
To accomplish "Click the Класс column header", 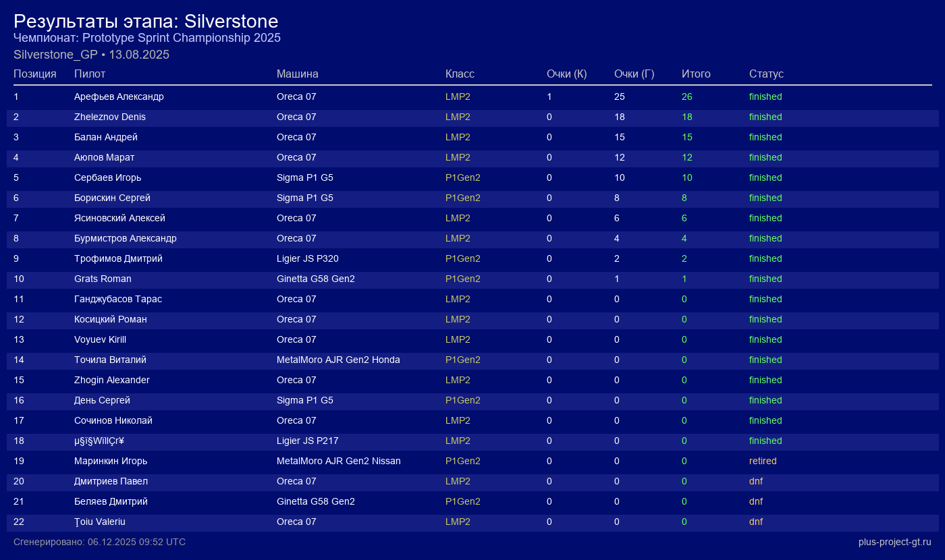I will click(460, 74).
